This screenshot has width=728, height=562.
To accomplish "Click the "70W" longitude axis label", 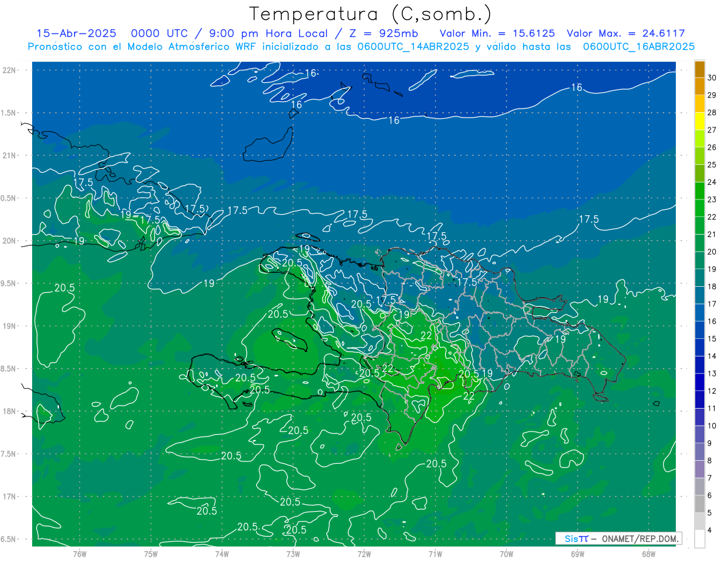I will tap(507, 554).
